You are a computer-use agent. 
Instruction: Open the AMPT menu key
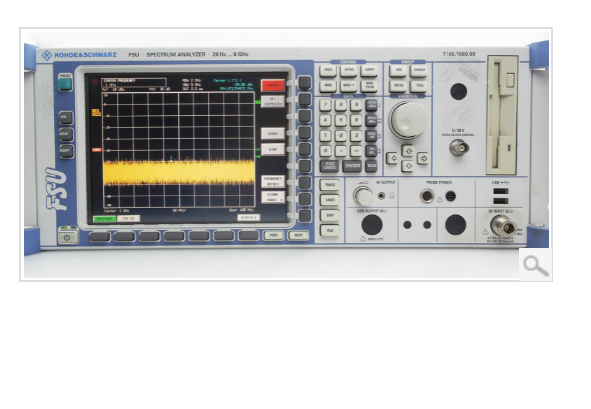pyautogui.click(x=369, y=70)
